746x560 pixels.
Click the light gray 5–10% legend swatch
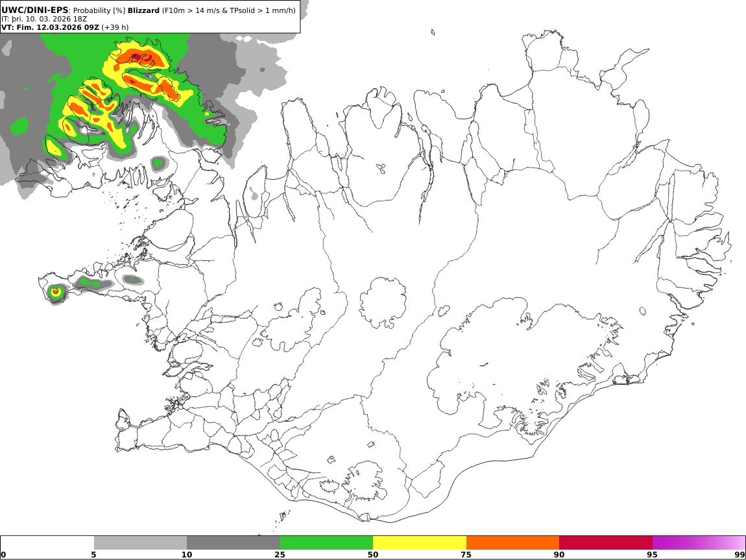click(x=140, y=542)
